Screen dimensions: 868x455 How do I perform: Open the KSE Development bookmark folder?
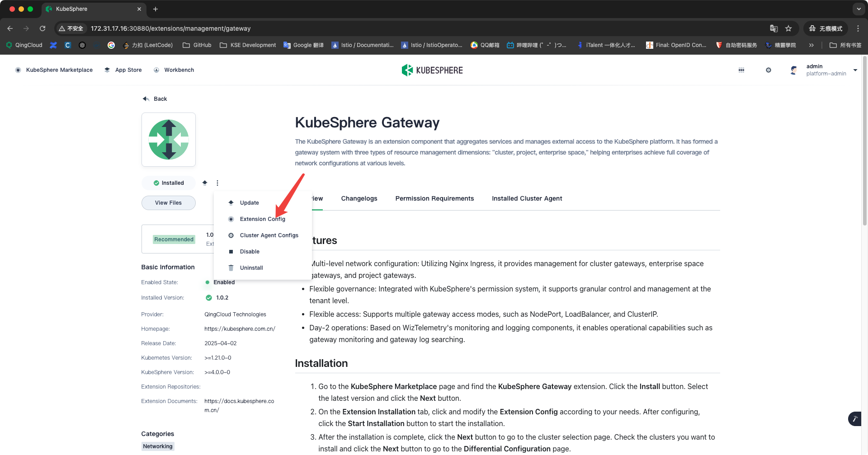click(248, 45)
